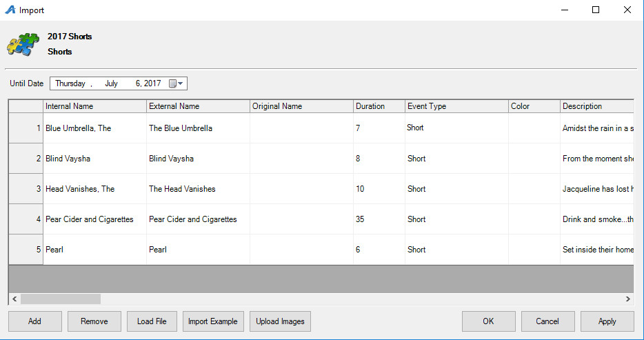
Task: Select the Duration column header
Action: 379,106
